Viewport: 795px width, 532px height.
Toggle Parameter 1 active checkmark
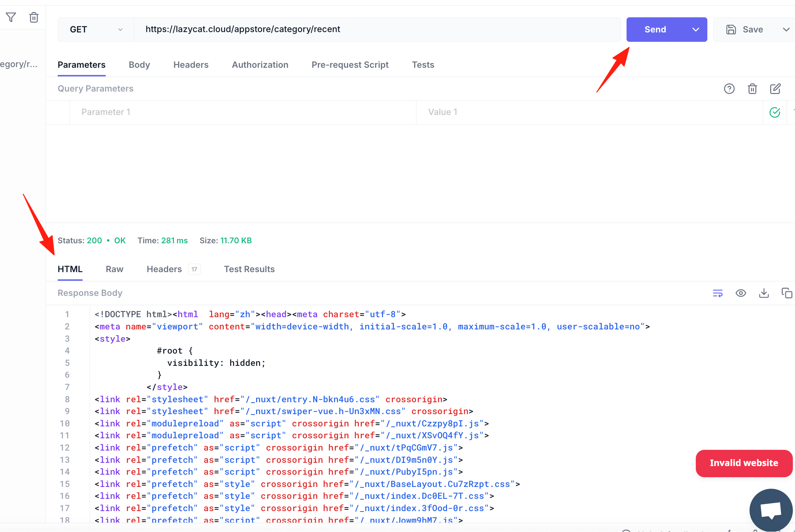click(x=775, y=112)
